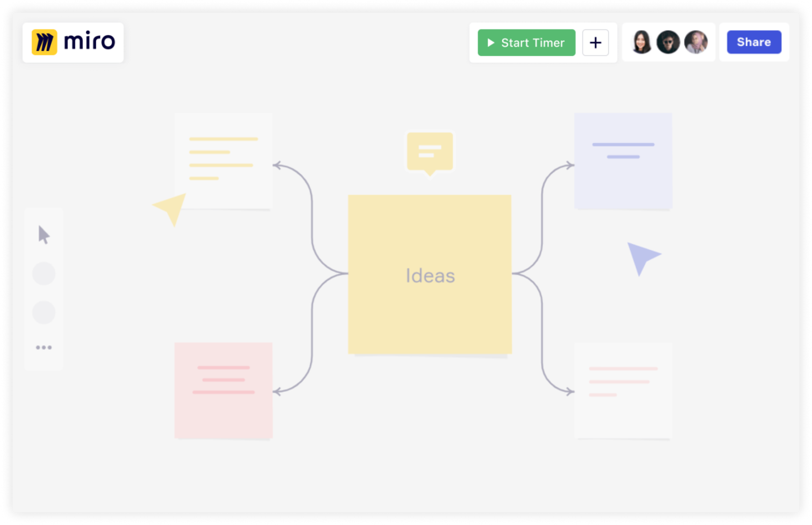
Task: Click the first circular tool icon in toolbar
Action: (x=43, y=273)
